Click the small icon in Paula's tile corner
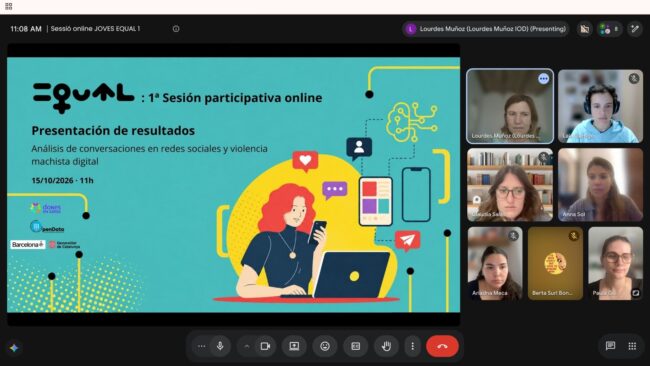Image resolution: width=650 pixels, height=366 pixels. tap(635, 293)
